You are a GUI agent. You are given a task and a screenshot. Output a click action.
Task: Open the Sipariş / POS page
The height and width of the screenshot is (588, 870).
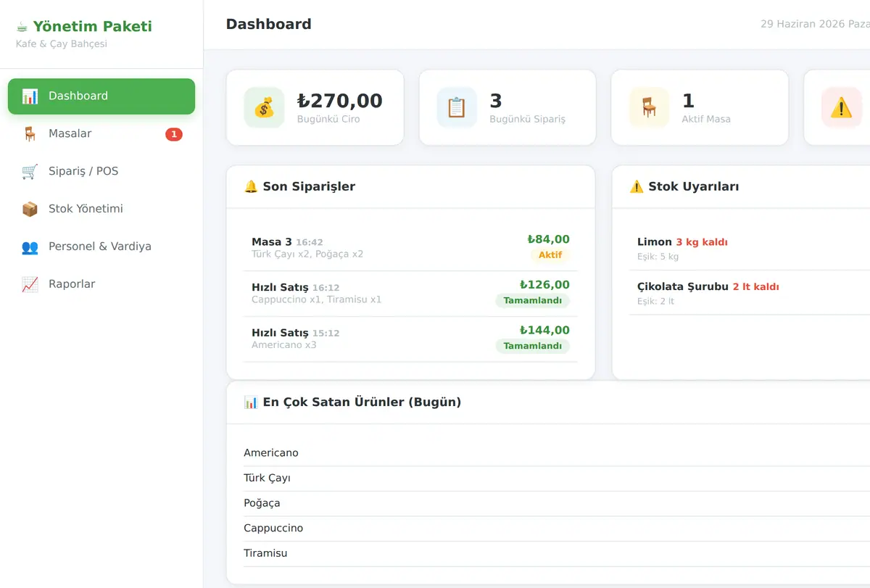point(101,172)
